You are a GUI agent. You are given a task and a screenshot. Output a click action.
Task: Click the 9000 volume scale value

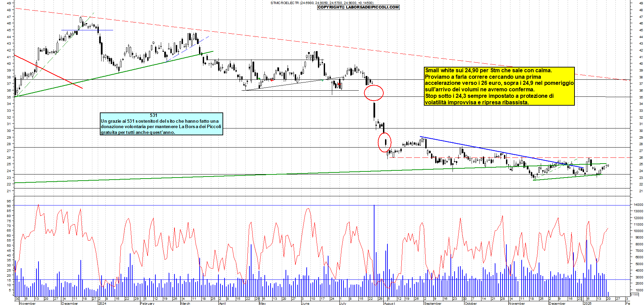[639, 238]
